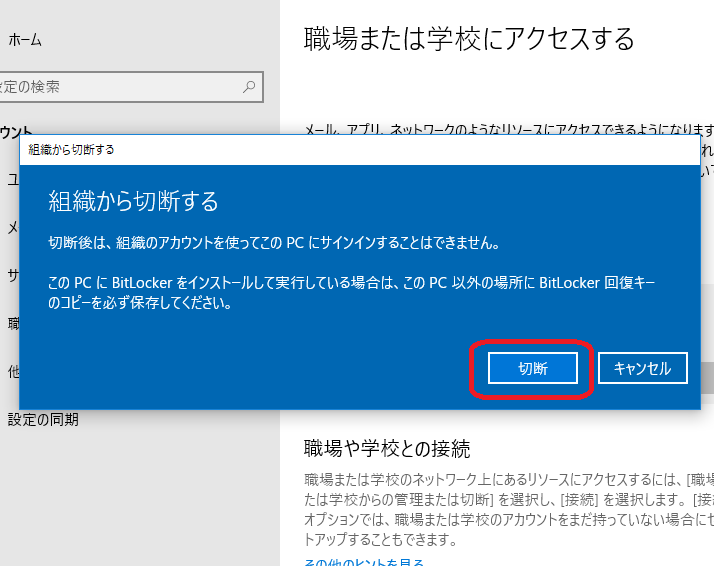714x566 pixels.
Task: Click the 職場または学校にアクセスする page title
Action: tap(469, 39)
